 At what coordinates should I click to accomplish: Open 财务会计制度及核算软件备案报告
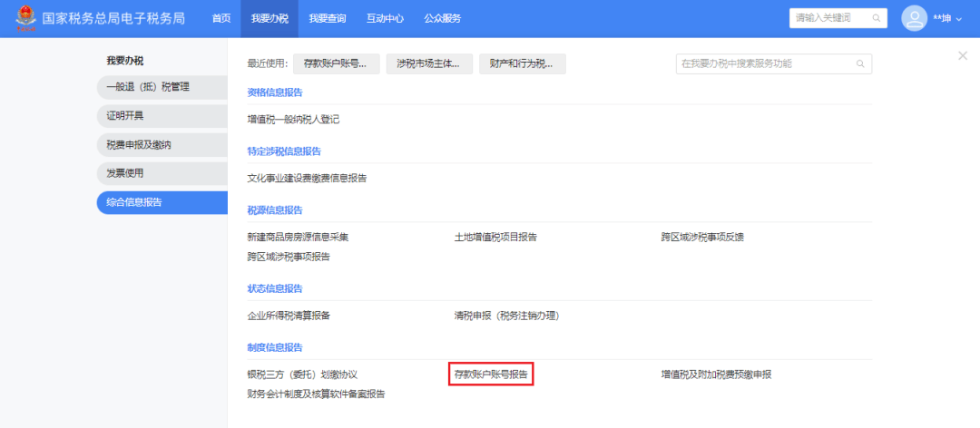(x=317, y=394)
